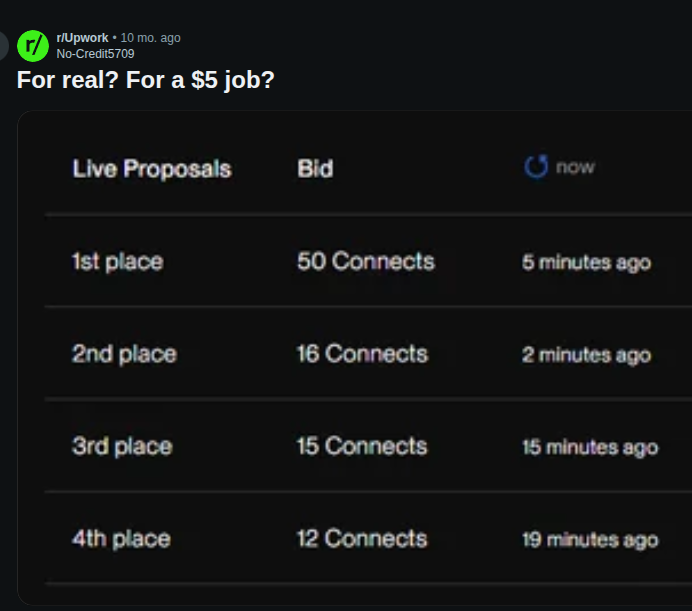Click the Live Proposals column header
This screenshot has width=692, height=611.
point(152,169)
